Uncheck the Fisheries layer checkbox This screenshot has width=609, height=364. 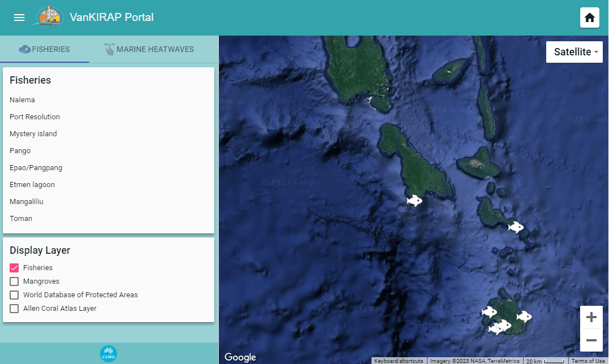[x=14, y=268]
